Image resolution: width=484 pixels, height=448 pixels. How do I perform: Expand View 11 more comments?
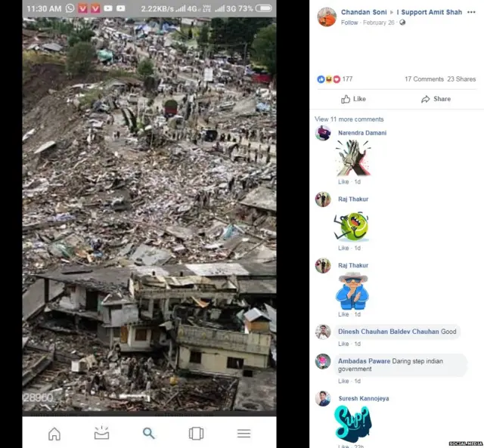coord(349,119)
